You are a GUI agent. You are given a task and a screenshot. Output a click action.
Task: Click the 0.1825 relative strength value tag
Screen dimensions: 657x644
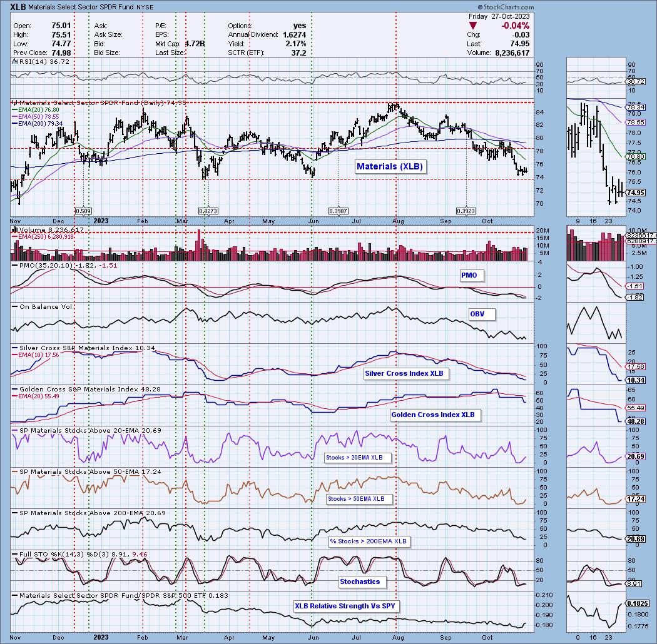pos(638,603)
